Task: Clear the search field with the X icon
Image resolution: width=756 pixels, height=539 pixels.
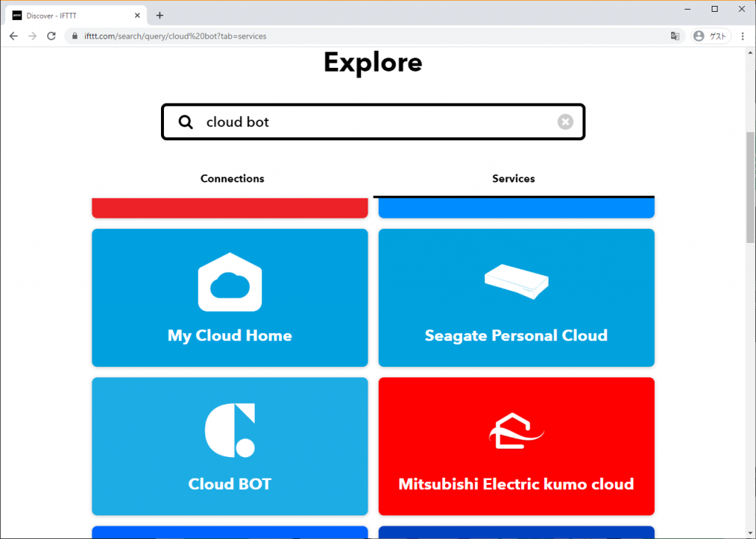Action: click(x=566, y=122)
